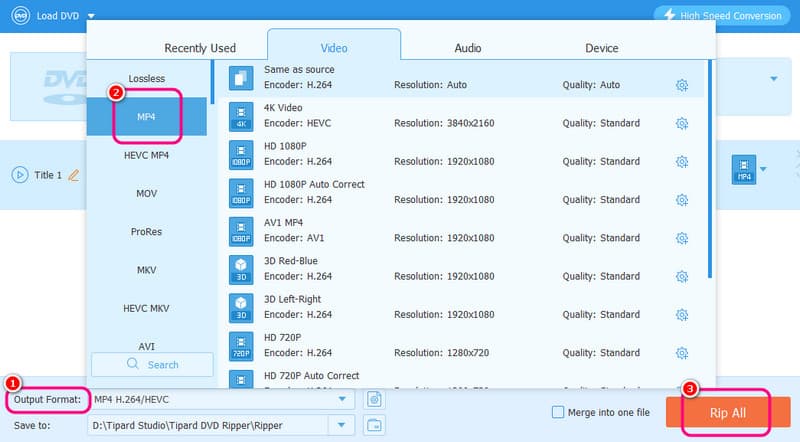Toggle Merge into one file checkbox

pos(558,412)
